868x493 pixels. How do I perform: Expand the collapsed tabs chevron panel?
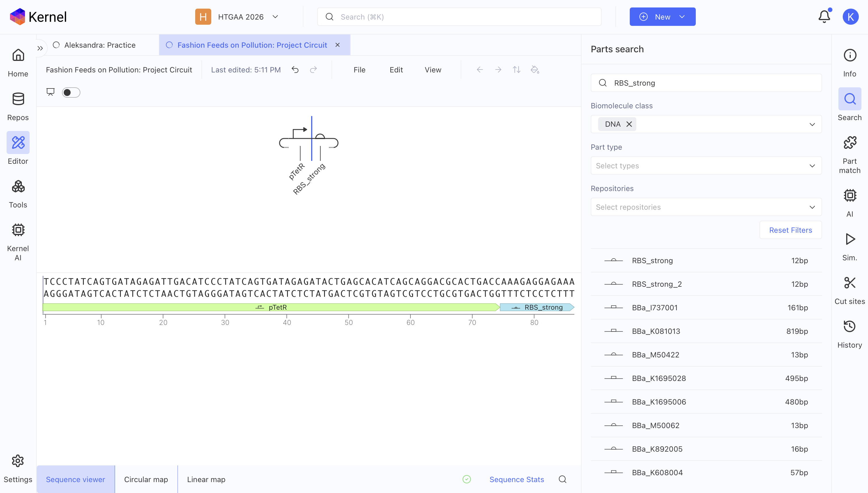pos(40,49)
